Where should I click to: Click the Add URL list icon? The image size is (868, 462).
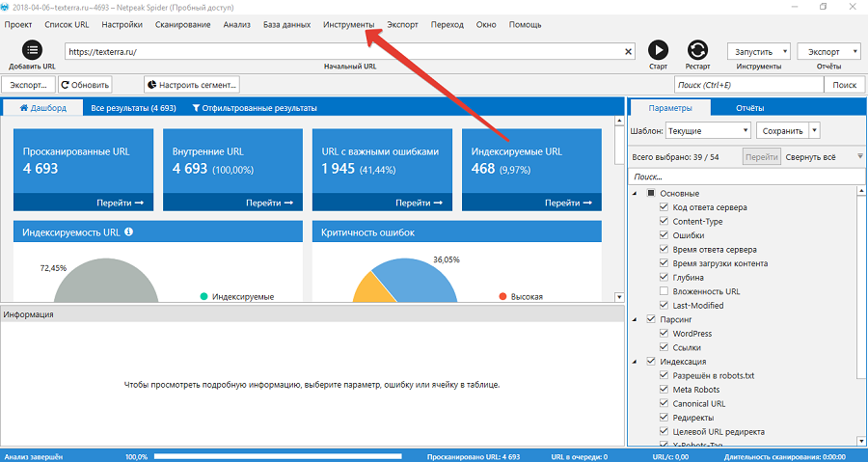(32, 50)
